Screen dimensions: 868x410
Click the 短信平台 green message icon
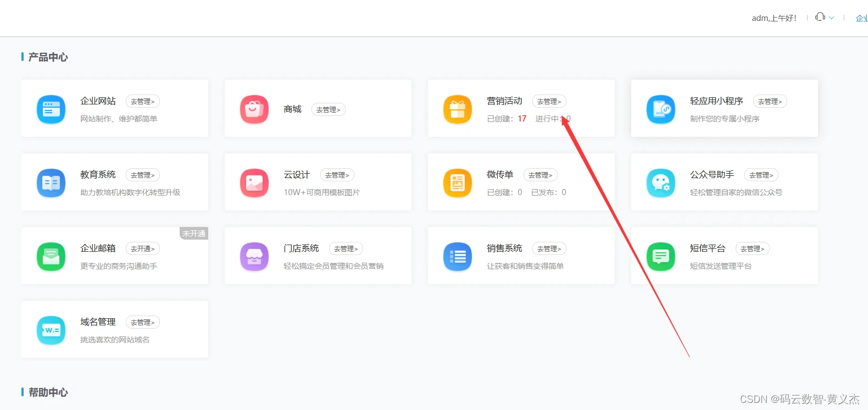coord(661,257)
